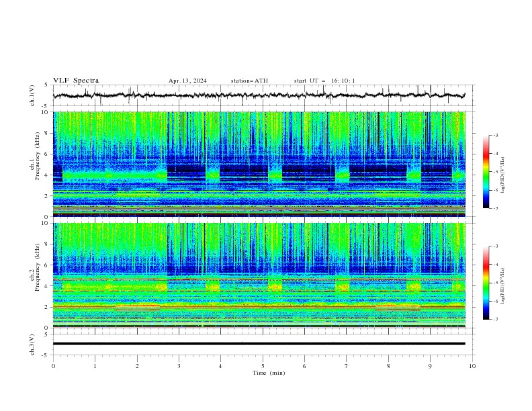
Task: Click the ch.2 spectrogram color bar
Action: tap(486, 283)
